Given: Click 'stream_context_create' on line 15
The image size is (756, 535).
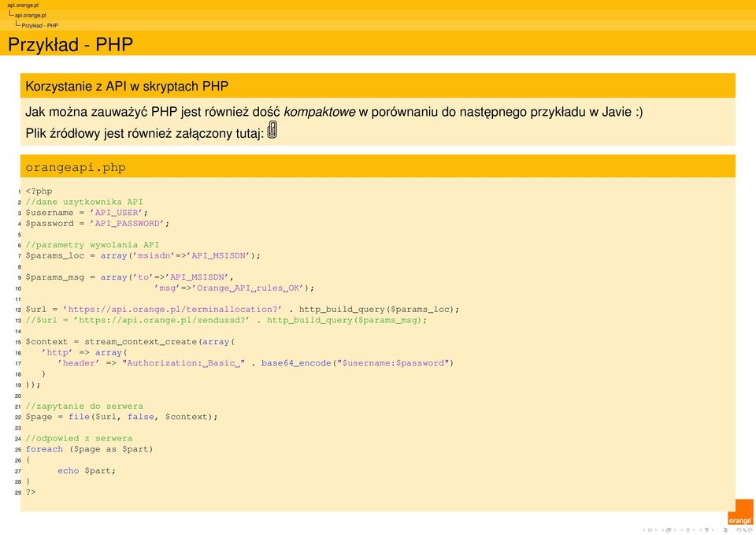Looking at the screenshot, I should click(141, 341).
